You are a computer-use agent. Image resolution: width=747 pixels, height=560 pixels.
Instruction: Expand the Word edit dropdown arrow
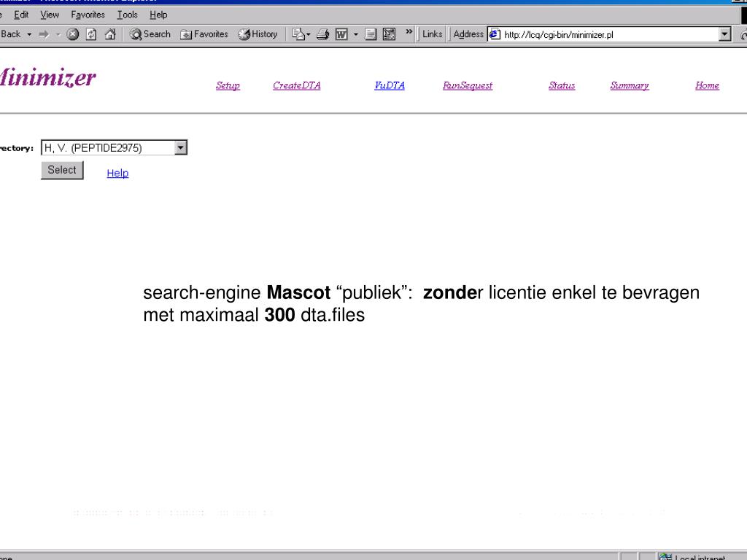coord(355,34)
